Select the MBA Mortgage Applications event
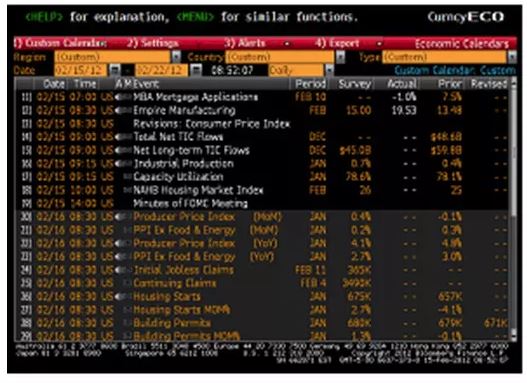Screen dimensions: 527x383 point(196,97)
